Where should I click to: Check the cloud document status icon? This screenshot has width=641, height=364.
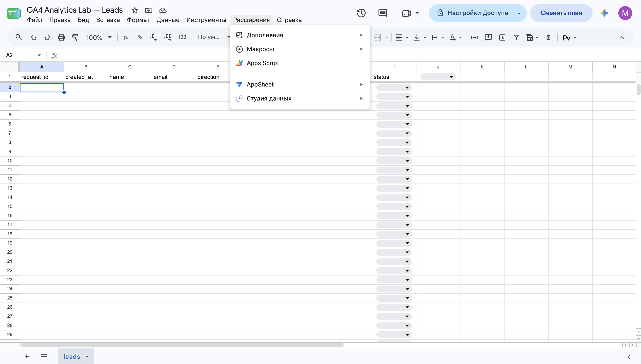click(x=162, y=10)
